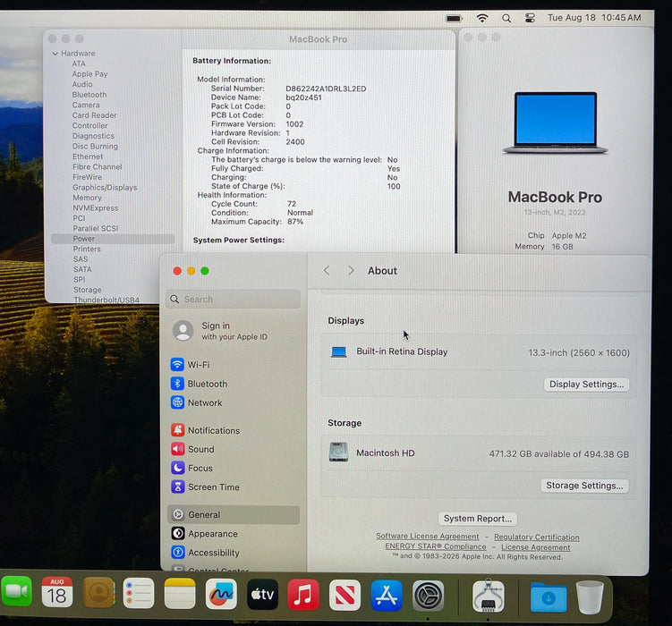Click the menu bar date and time
Viewport: 672px width, 626px height.
click(x=594, y=18)
